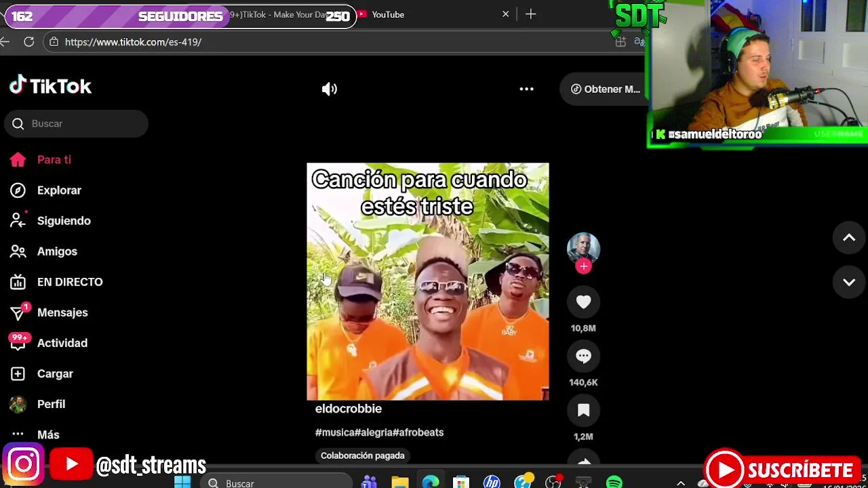This screenshot has width=868, height=488.
Task: Expand the Más menu
Action: [48, 434]
